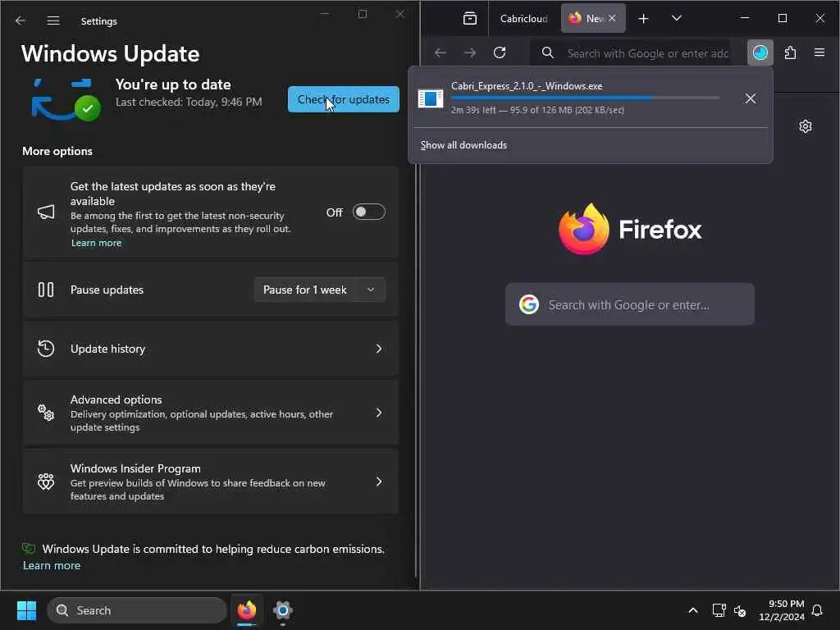840x630 pixels.
Task: Click Firefox forward navigation arrow
Action: [470, 52]
